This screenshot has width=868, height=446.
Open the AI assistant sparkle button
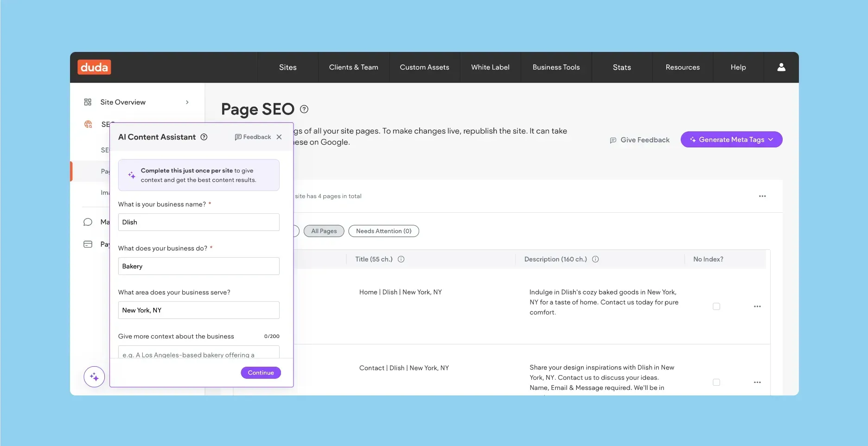tap(94, 376)
